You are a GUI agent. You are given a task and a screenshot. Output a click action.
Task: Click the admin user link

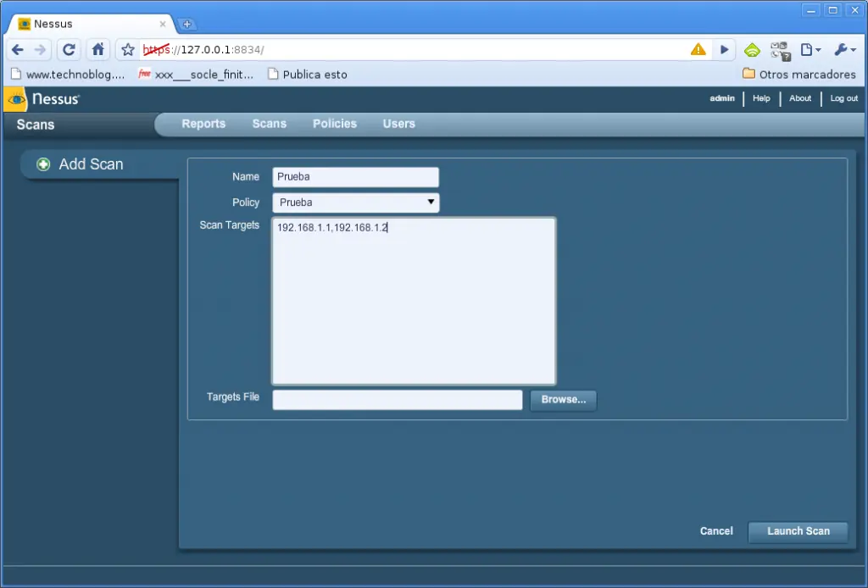[722, 98]
